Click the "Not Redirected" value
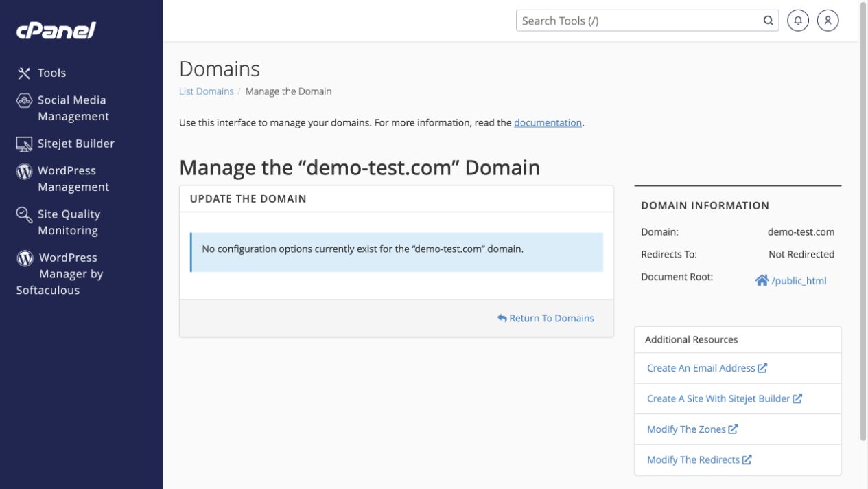 click(x=801, y=254)
